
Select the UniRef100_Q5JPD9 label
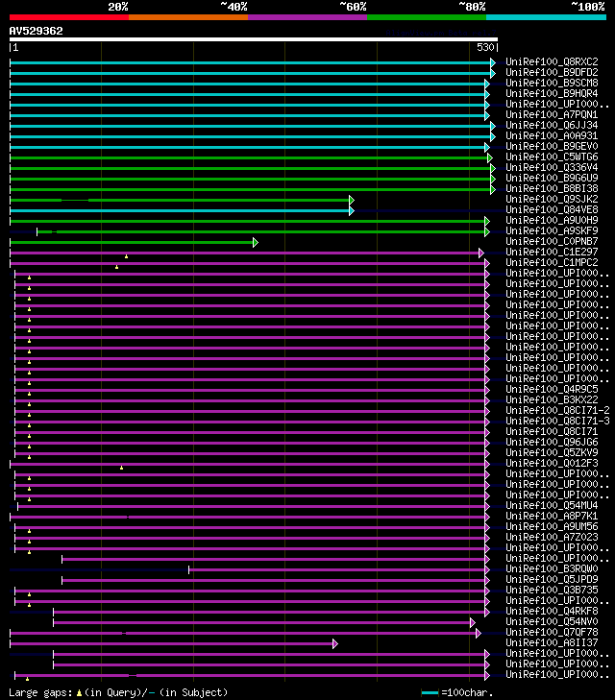(x=552, y=579)
